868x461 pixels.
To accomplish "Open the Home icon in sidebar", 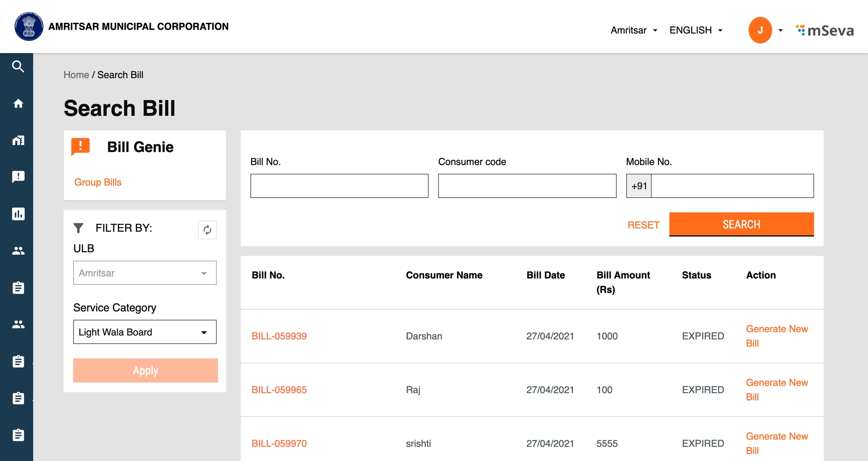I will point(18,103).
